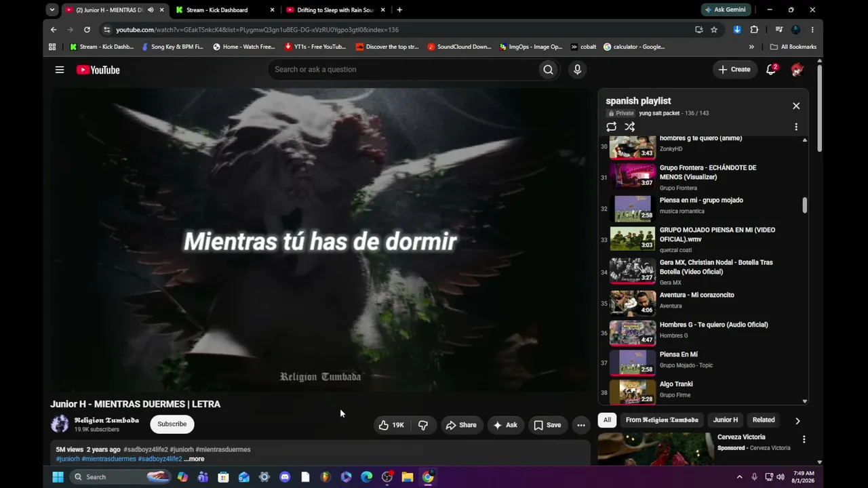Select the Junior H chip

pyautogui.click(x=726, y=420)
